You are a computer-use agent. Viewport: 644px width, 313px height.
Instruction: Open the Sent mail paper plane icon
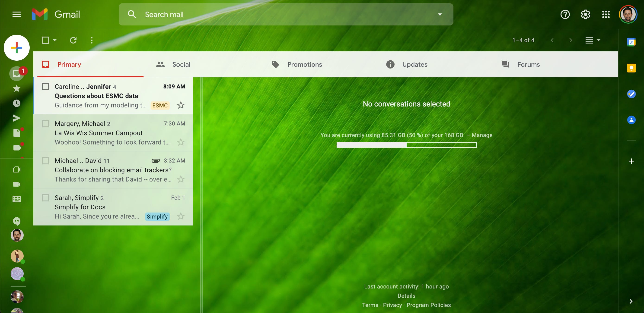(x=16, y=118)
